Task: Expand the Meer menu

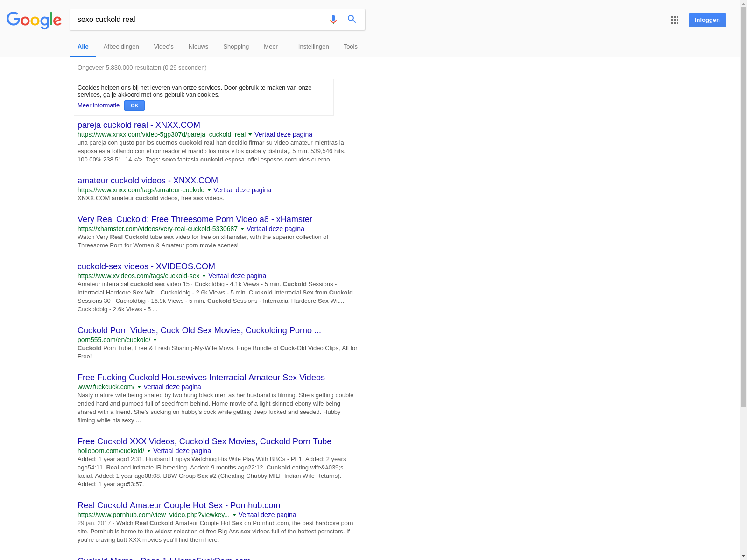Action: point(271,47)
